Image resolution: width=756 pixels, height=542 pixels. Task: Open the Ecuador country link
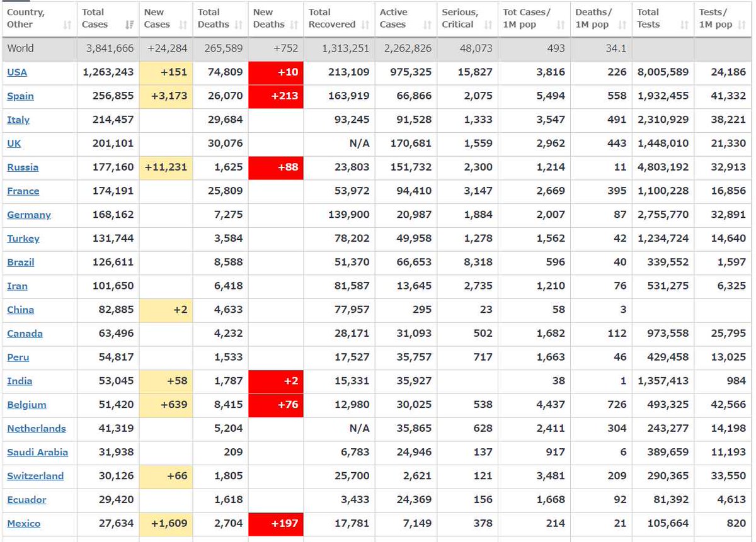(x=26, y=500)
